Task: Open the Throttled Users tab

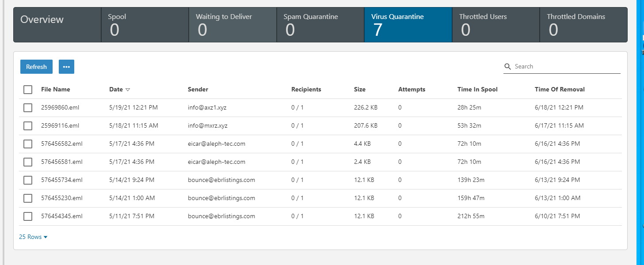Action: [x=496, y=25]
